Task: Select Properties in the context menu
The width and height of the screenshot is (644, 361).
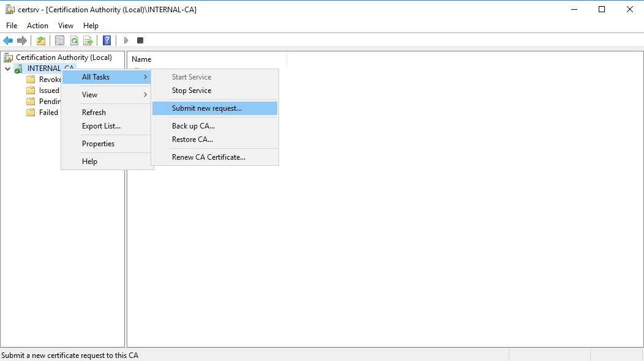Action: point(99,144)
